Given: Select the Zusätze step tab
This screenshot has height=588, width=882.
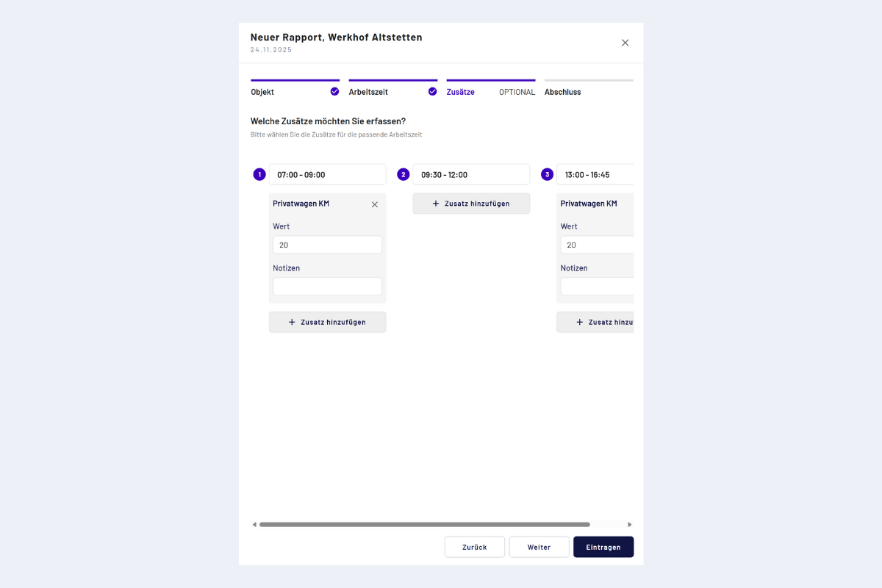Looking at the screenshot, I should (x=461, y=92).
